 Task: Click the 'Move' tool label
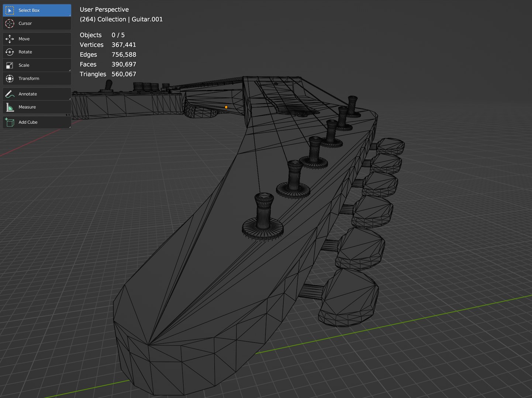(x=24, y=39)
